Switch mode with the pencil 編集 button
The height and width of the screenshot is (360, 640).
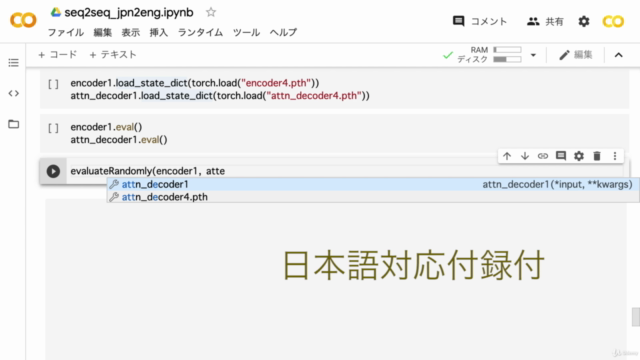(576, 55)
